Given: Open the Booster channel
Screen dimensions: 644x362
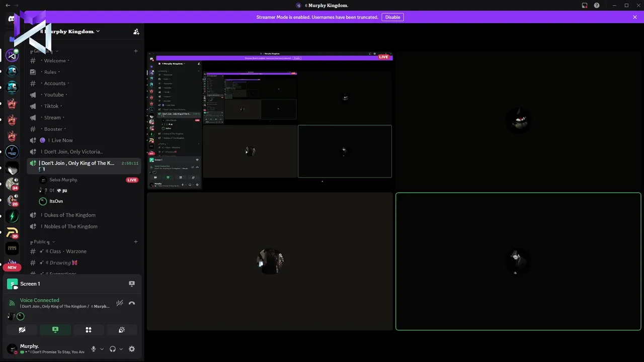Looking at the screenshot, I should pos(84,129).
